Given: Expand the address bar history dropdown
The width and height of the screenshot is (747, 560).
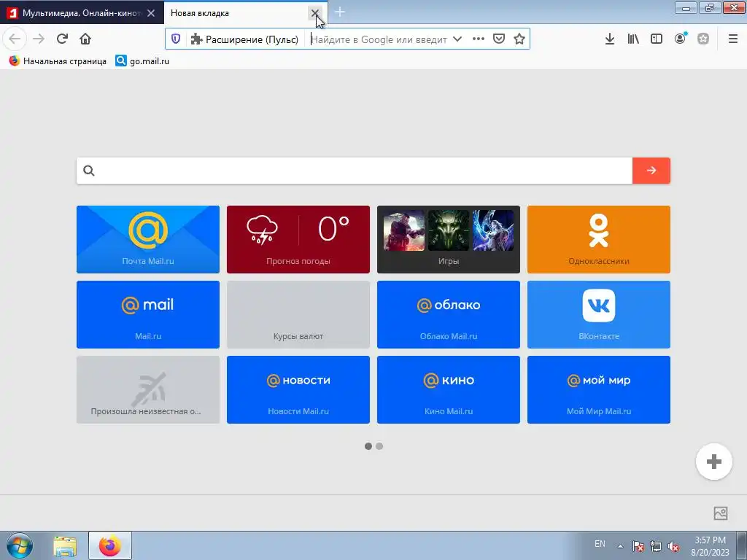Looking at the screenshot, I should coord(457,39).
